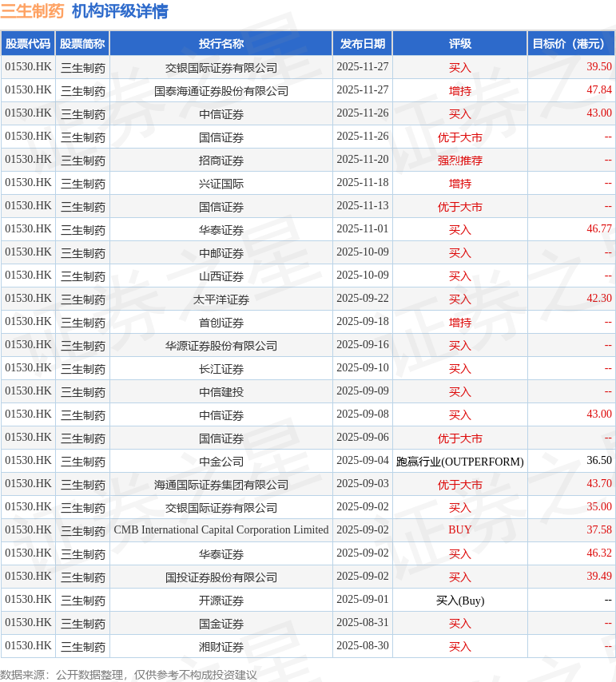Click the date 2025-09-09
Viewport: 616px width, 682px height.
coord(363,391)
